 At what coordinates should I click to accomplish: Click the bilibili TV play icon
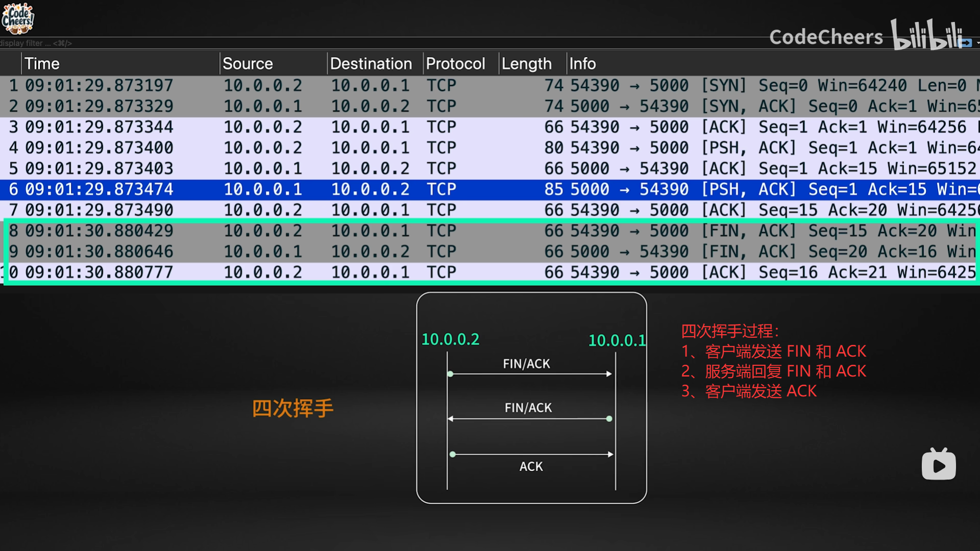point(939,464)
